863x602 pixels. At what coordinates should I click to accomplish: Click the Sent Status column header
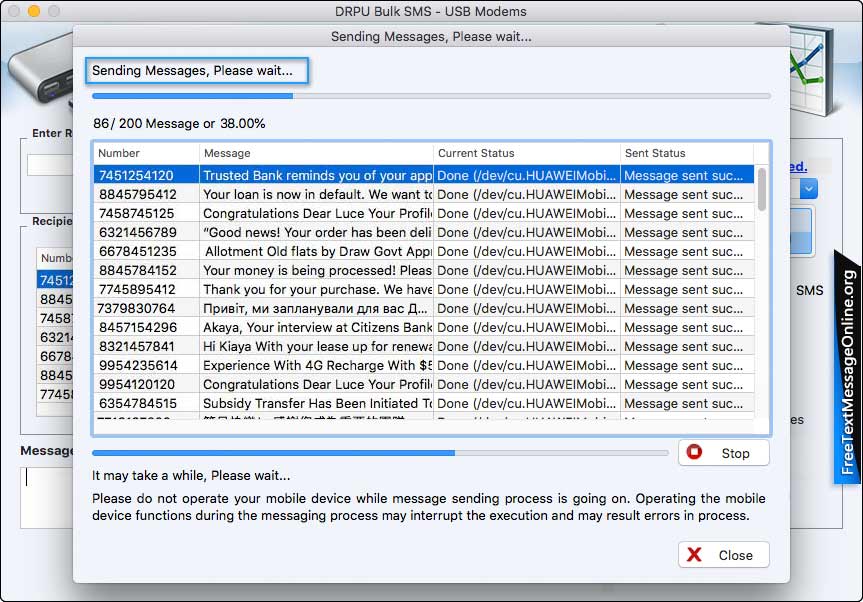pos(687,153)
